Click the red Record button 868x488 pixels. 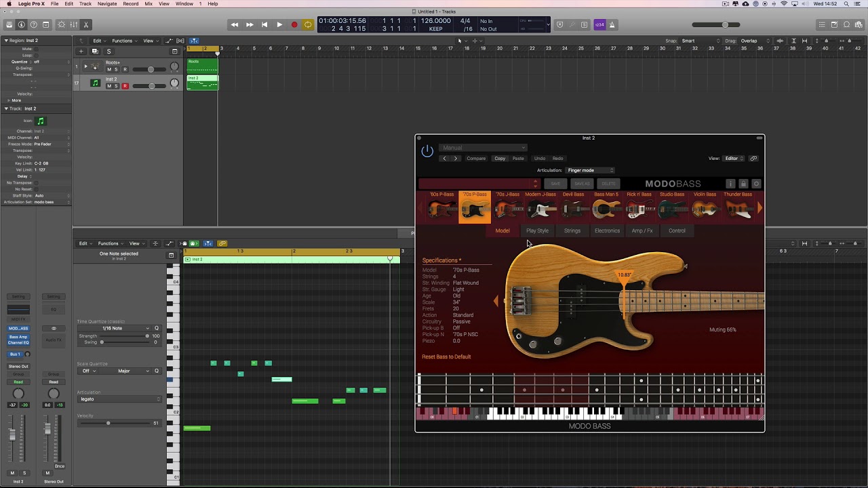click(x=294, y=25)
